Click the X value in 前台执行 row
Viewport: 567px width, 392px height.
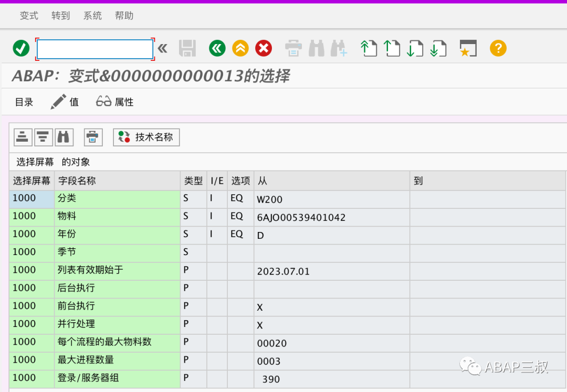click(260, 308)
